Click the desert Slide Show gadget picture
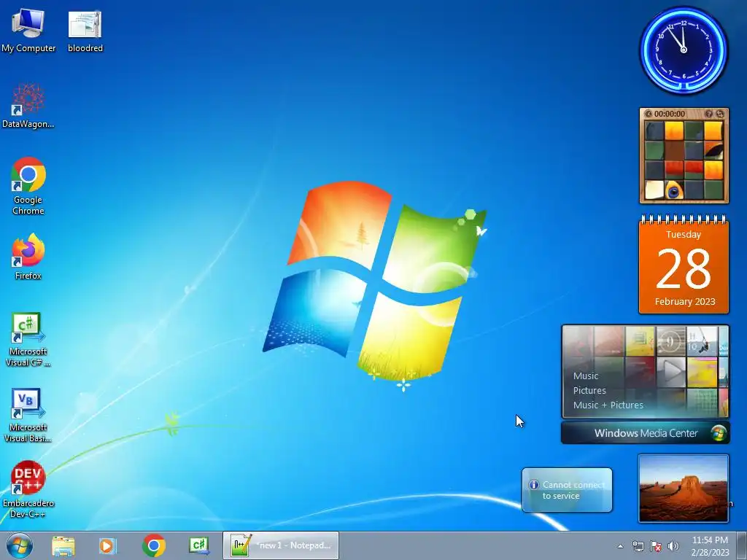747x560 pixels. click(x=684, y=489)
